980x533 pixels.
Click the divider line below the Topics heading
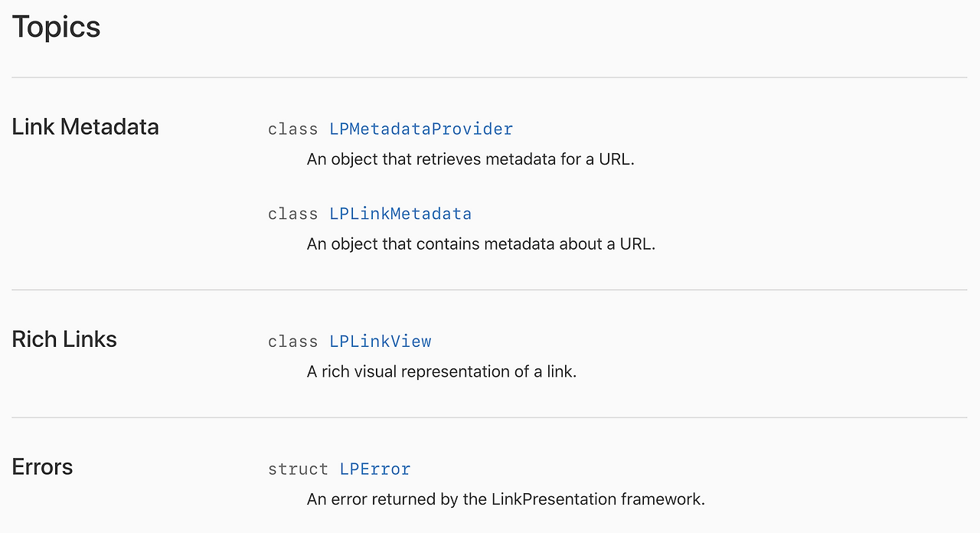click(489, 77)
